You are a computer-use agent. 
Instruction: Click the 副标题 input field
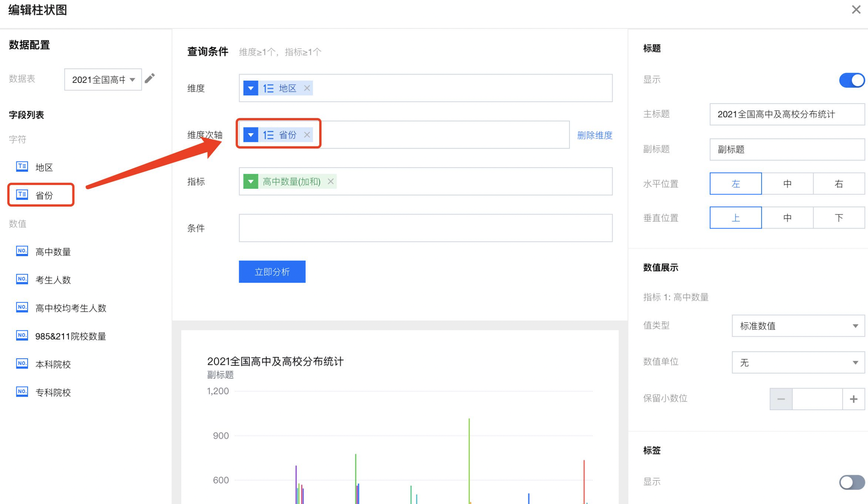point(786,149)
